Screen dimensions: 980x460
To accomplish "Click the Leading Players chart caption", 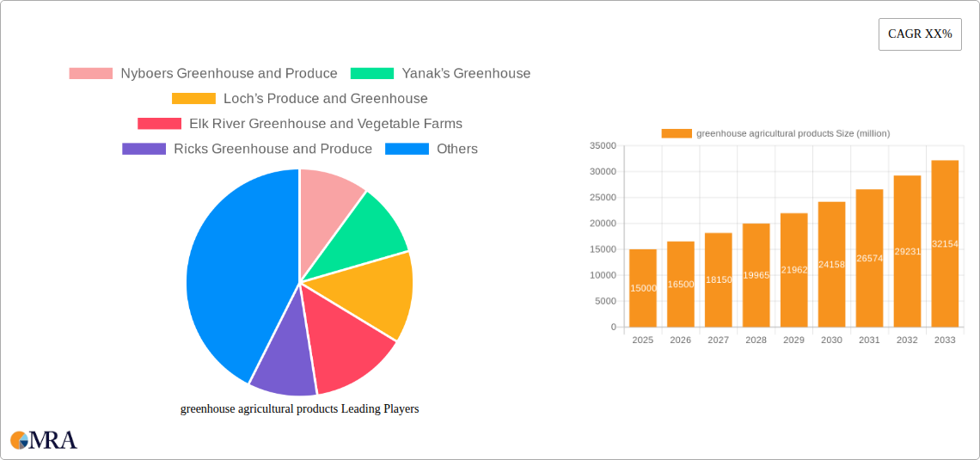I will 299,409.
